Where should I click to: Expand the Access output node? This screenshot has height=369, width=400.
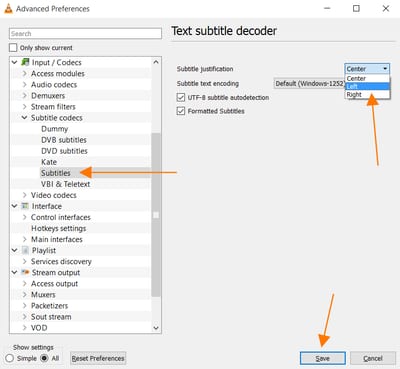25,284
